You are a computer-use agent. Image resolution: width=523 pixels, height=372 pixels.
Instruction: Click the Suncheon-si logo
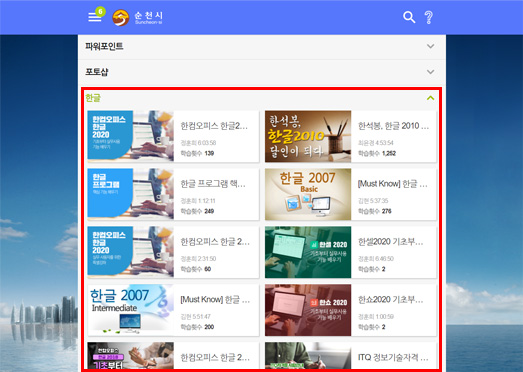point(137,18)
